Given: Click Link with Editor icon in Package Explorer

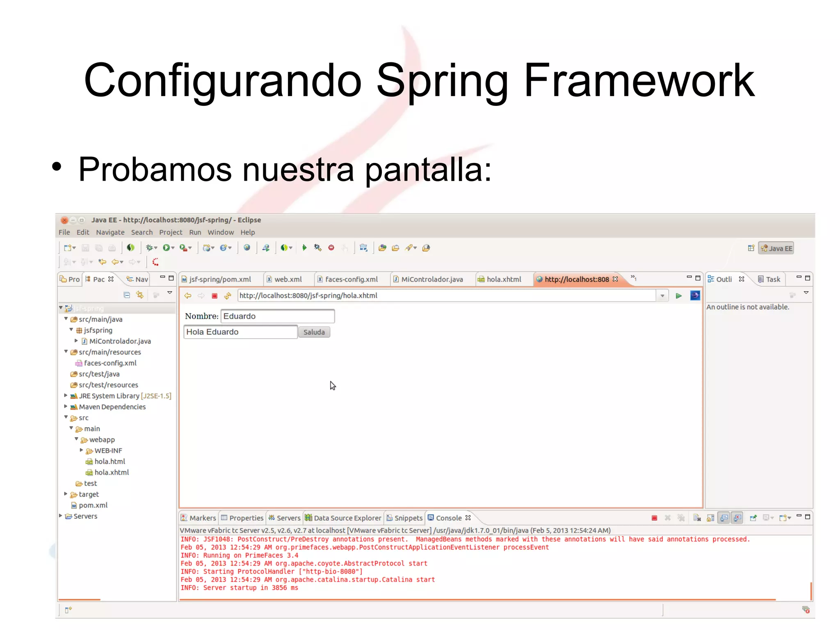Looking at the screenshot, I should [x=140, y=295].
